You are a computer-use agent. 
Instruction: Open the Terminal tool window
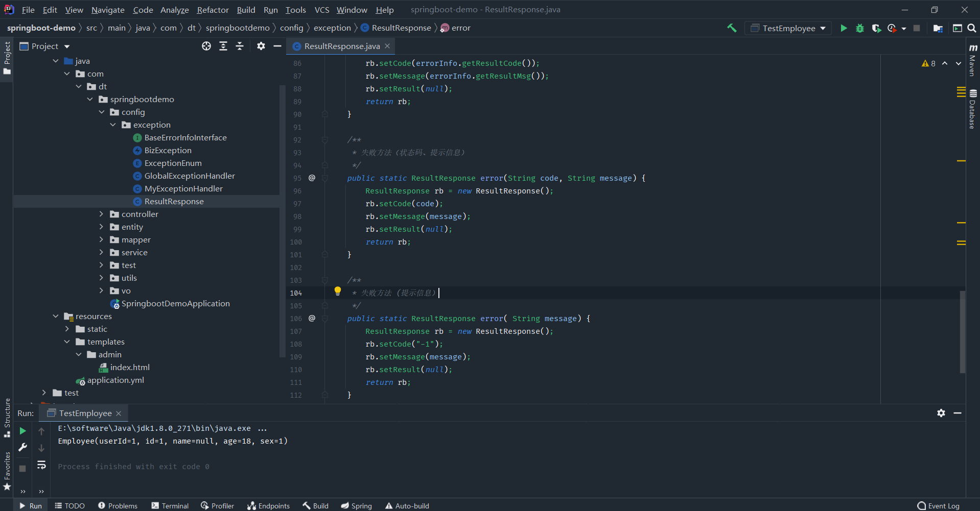[x=170, y=506]
